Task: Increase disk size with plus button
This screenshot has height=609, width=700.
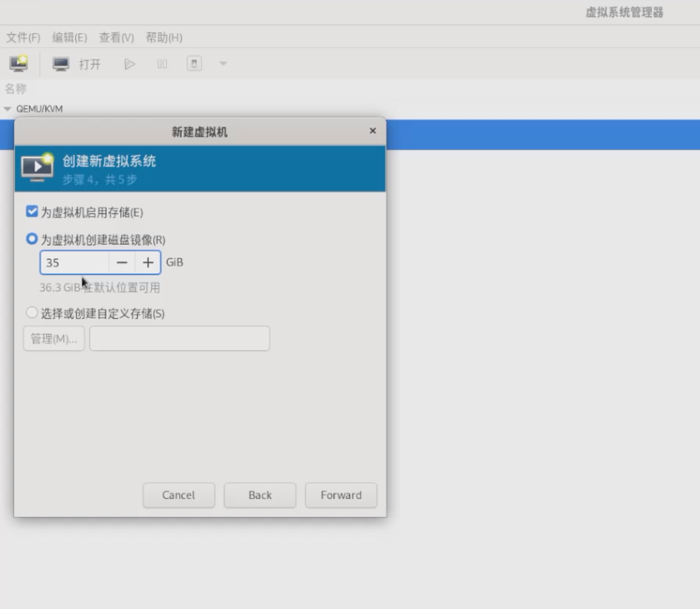Action: (148, 263)
